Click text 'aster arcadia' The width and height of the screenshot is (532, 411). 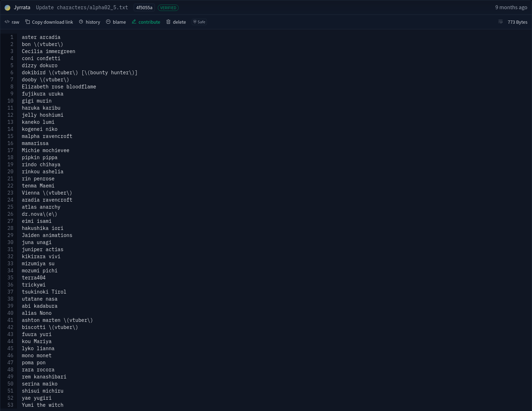coord(41,37)
